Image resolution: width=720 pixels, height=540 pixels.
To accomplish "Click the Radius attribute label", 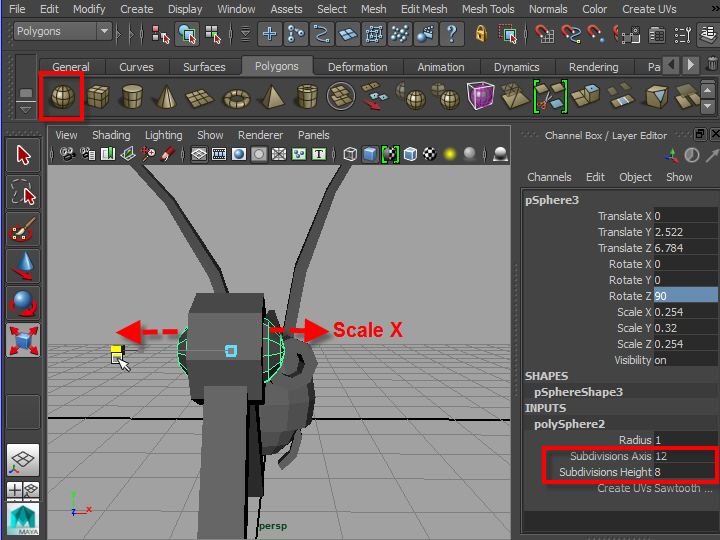I will pyautogui.click(x=635, y=440).
